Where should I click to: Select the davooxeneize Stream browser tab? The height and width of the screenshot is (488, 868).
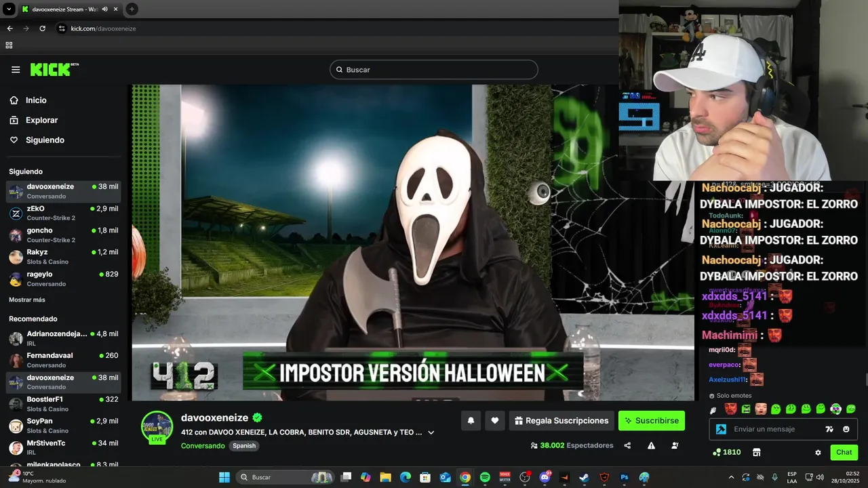point(71,9)
